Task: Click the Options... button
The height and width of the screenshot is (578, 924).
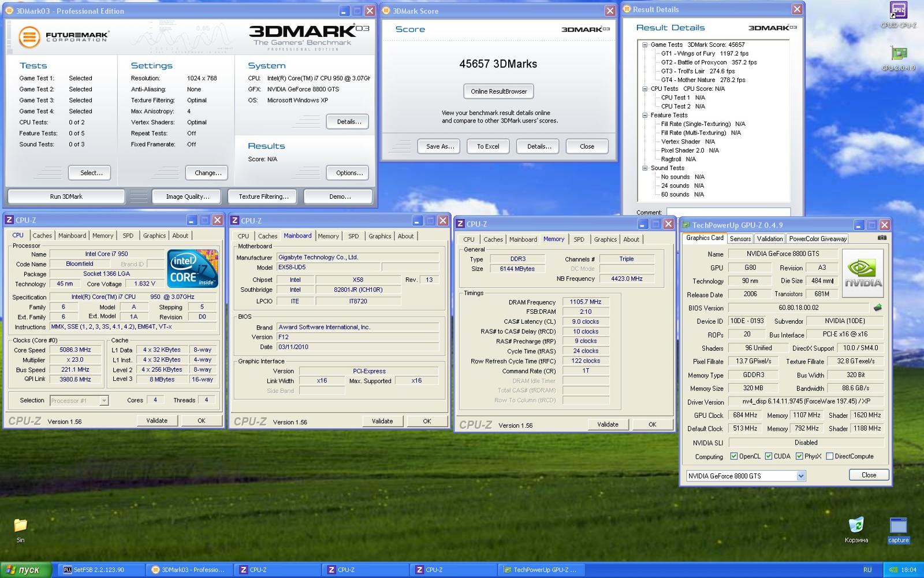Action: [348, 173]
